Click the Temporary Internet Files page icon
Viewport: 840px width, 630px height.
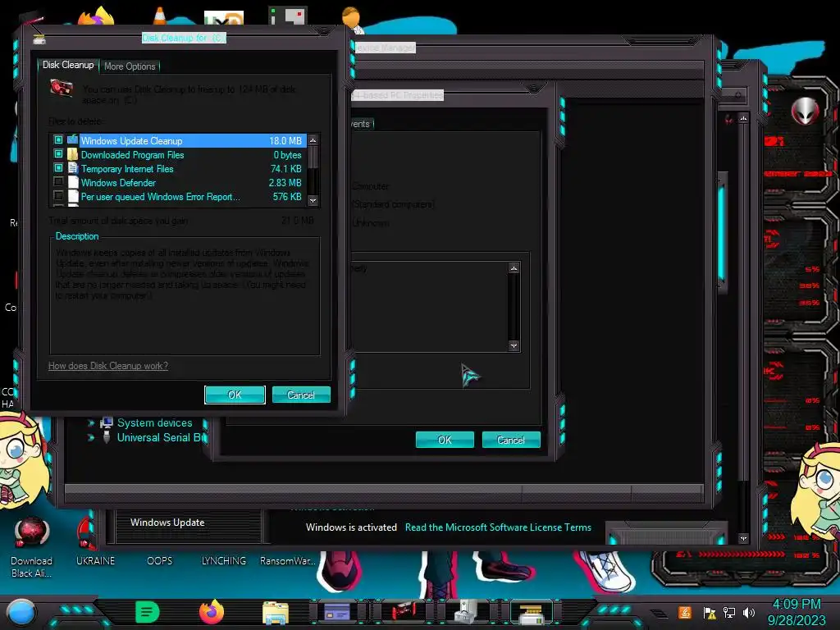pyautogui.click(x=73, y=168)
